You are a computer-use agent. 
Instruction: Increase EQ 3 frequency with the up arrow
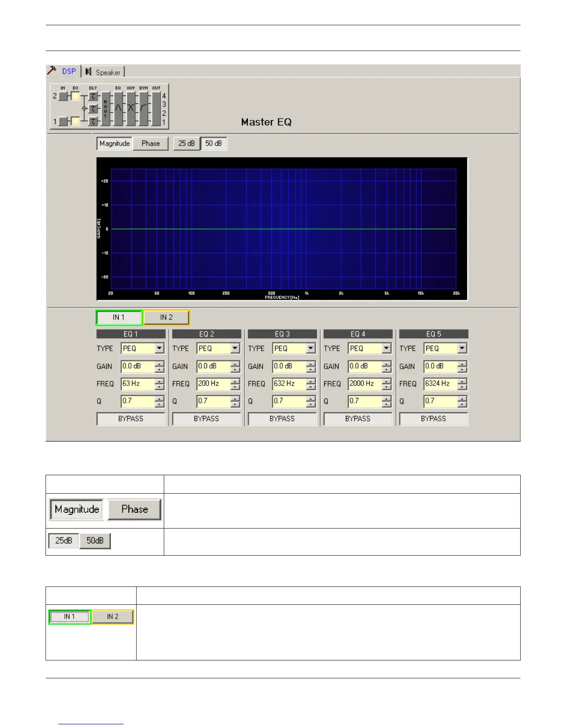click(310, 381)
